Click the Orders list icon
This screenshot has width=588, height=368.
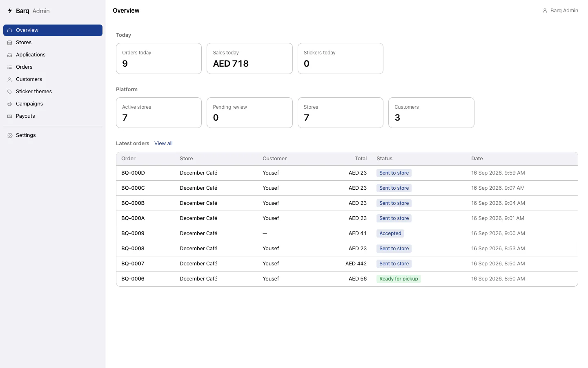point(10,67)
